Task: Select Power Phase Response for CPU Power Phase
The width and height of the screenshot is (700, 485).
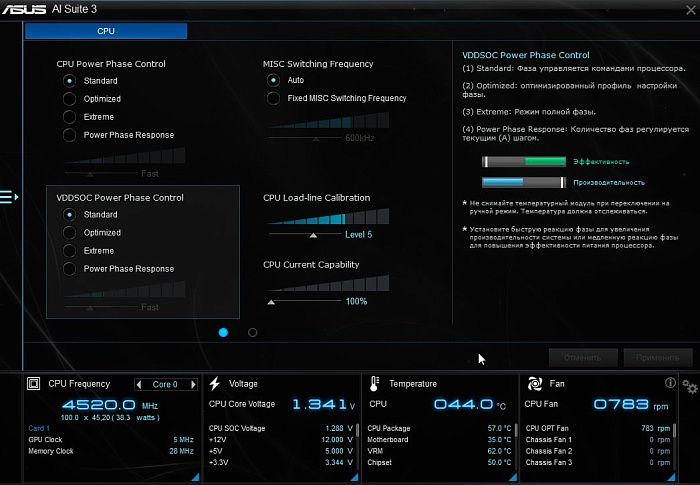Action: 69,135
